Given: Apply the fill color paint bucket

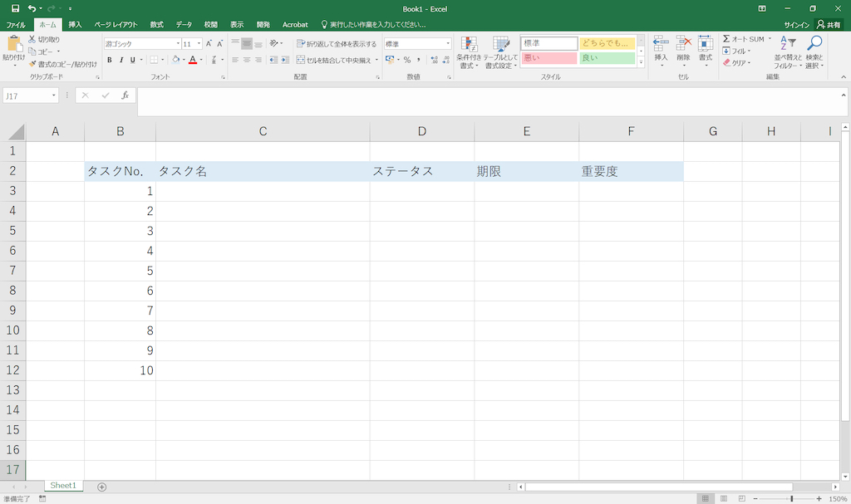Looking at the screenshot, I should (x=176, y=60).
